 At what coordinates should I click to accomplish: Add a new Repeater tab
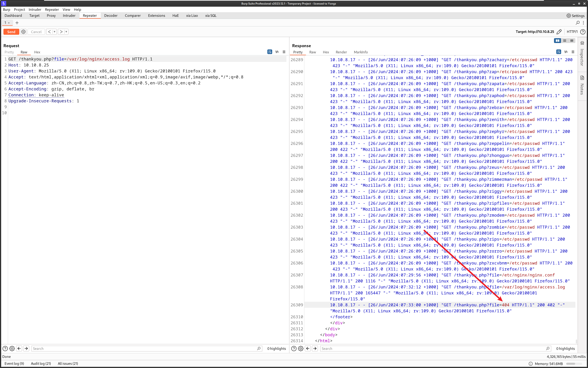[x=17, y=23]
